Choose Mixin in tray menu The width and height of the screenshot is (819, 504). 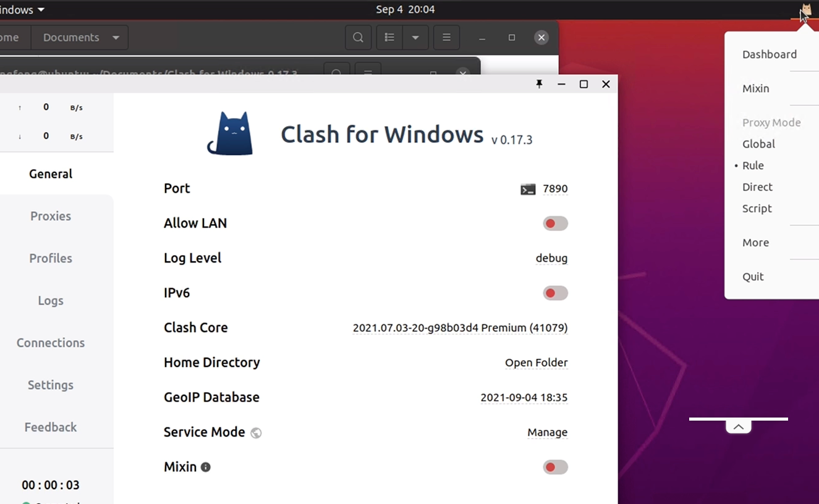(755, 88)
